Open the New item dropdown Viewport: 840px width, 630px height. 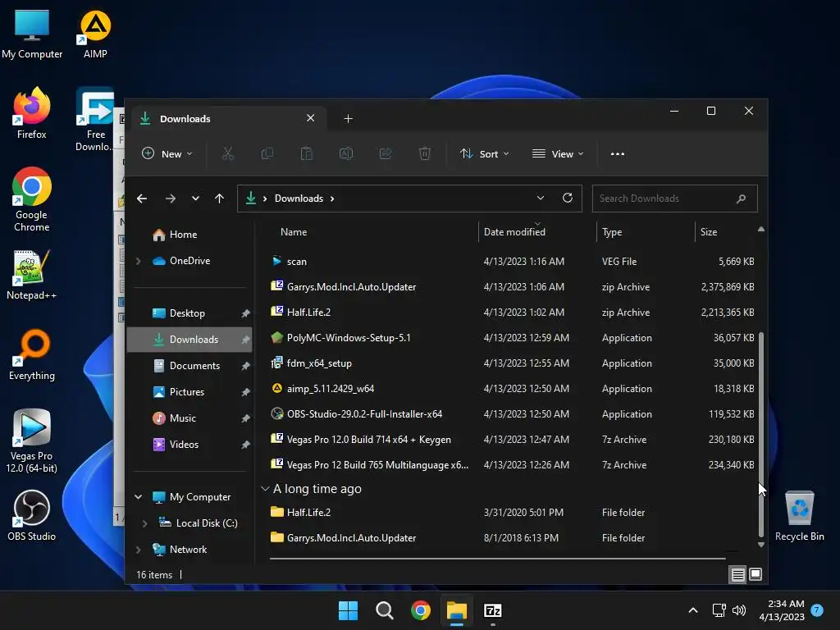coord(167,153)
